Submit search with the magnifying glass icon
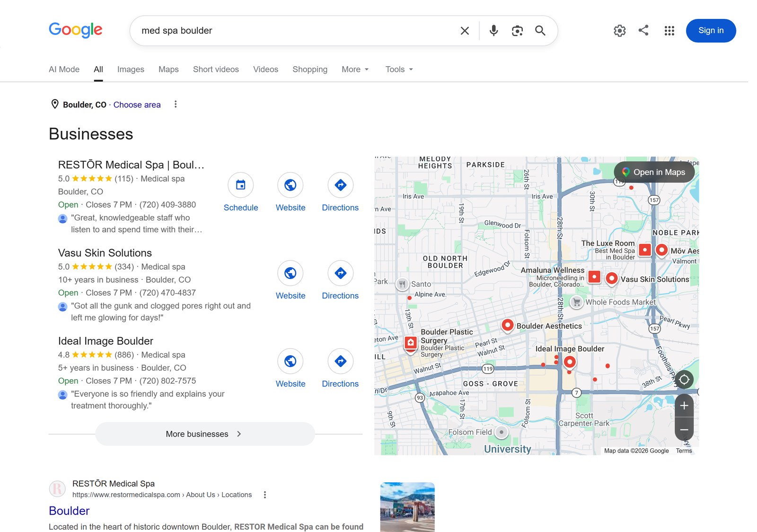 540,31
